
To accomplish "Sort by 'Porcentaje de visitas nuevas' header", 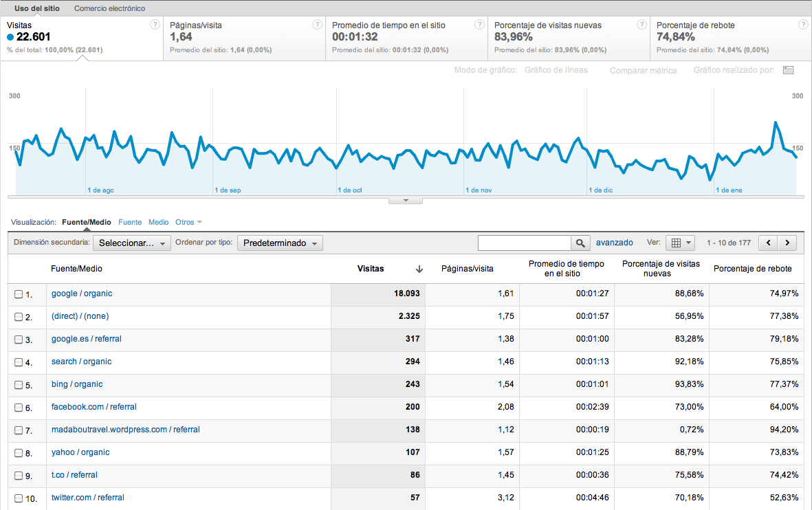I will (661, 269).
